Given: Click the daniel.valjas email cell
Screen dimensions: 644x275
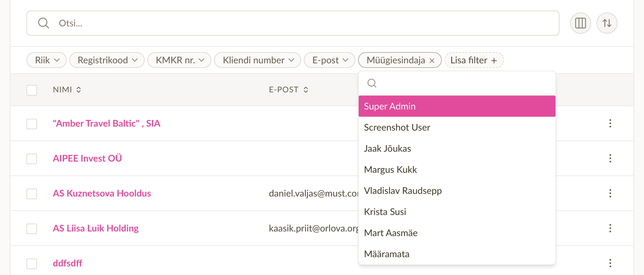Looking at the screenshot, I should (313, 193).
